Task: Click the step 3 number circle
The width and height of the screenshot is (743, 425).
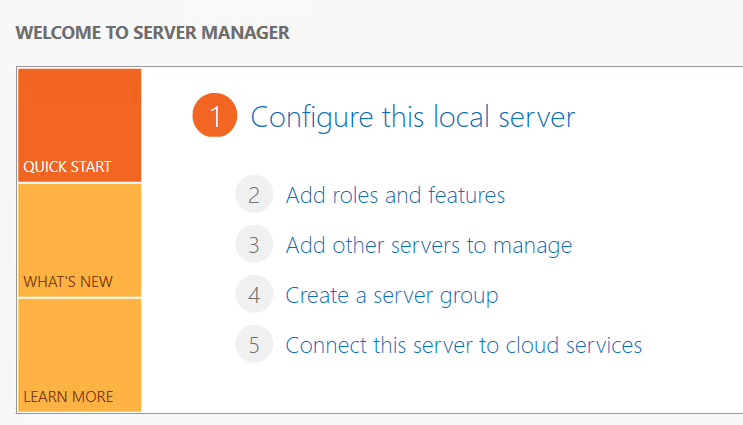Action: (254, 244)
